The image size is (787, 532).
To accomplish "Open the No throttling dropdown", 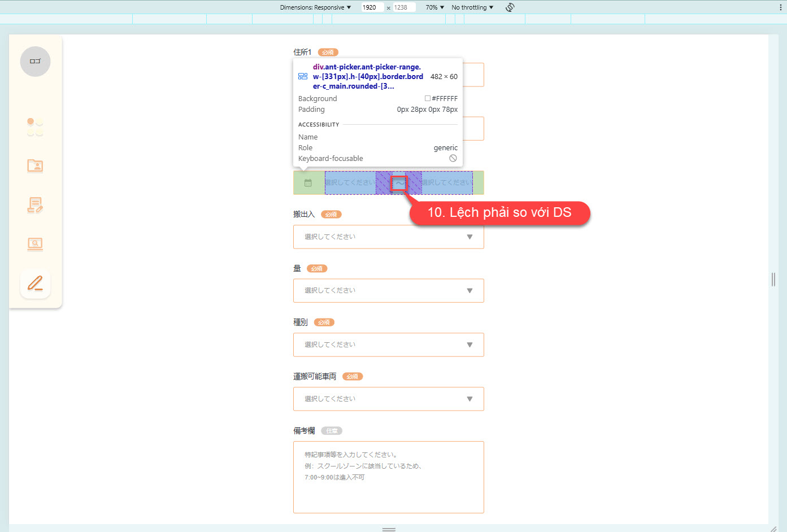I will pyautogui.click(x=472, y=7).
